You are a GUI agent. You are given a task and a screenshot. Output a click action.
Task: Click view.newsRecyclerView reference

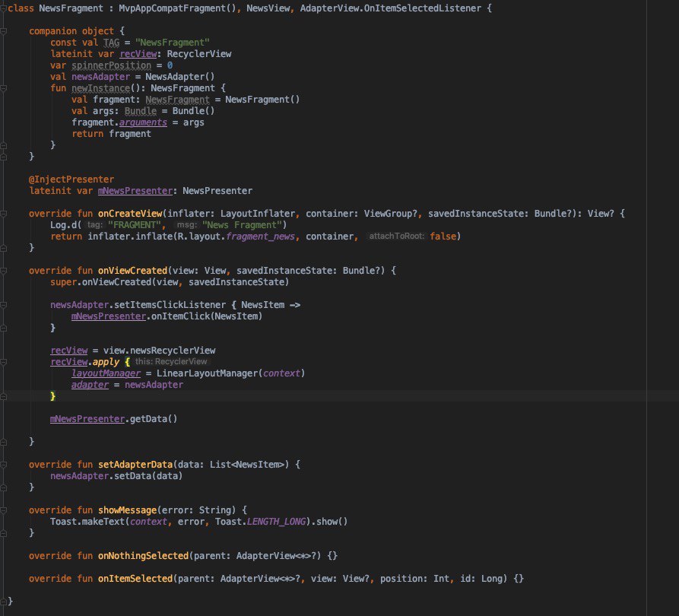click(x=159, y=351)
